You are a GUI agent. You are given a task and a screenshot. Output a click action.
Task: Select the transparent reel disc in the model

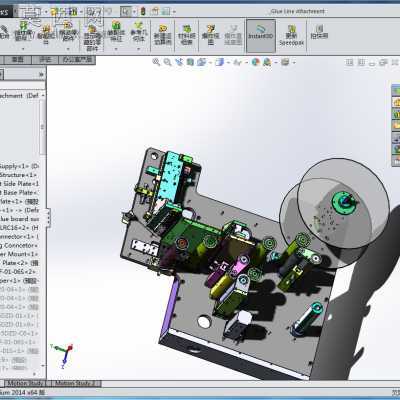click(x=343, y=203)
